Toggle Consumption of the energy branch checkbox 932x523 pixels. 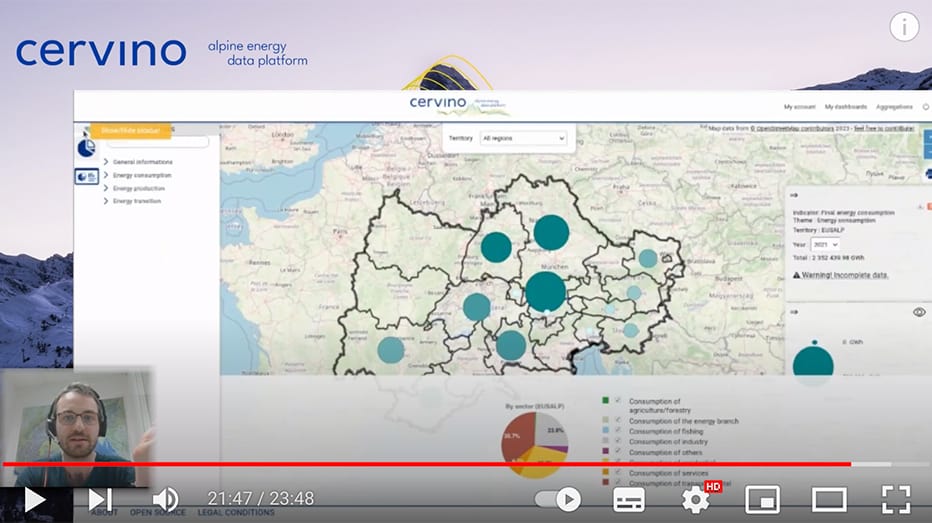[618, 420]
